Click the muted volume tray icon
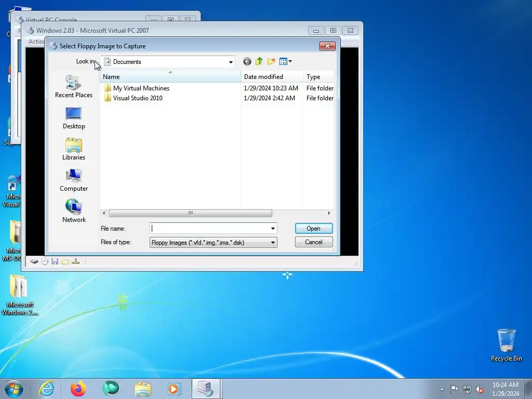 click(x=480, y=389)
